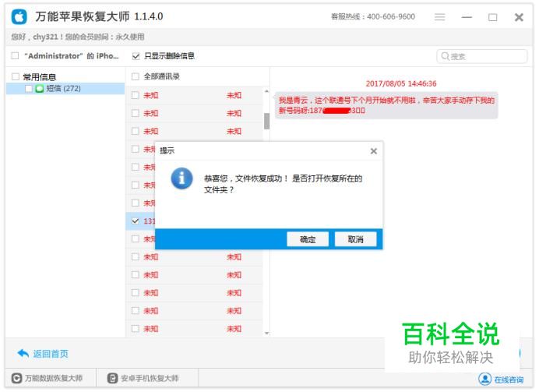The width and height of the screenshot is (539, 392).
Task: Click the 2017/08/05 14:46:36 timestamp
Action: point(401,83)
